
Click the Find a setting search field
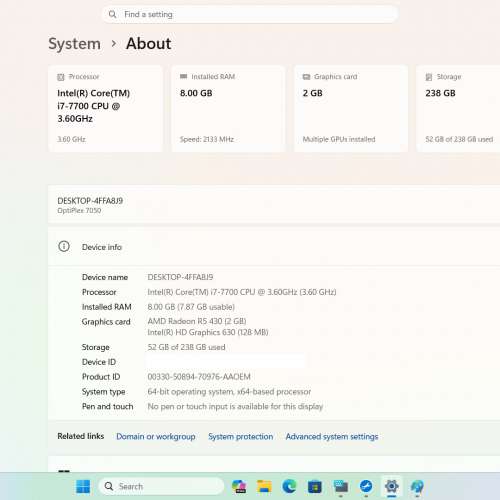[x=250, y=14]
